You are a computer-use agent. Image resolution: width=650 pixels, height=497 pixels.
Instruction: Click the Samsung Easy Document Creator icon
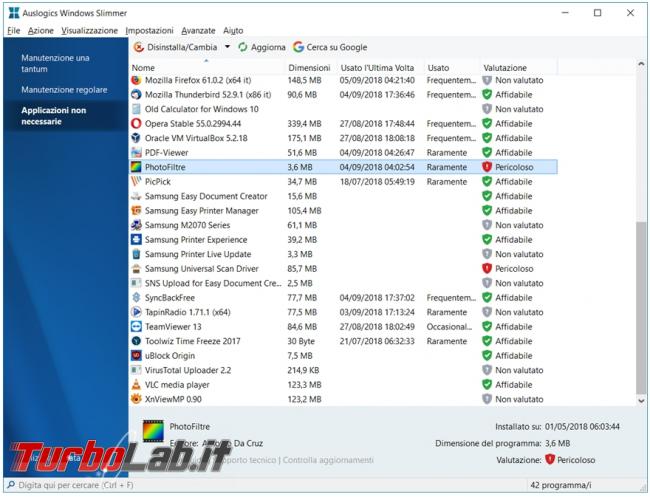pos(136,196)
